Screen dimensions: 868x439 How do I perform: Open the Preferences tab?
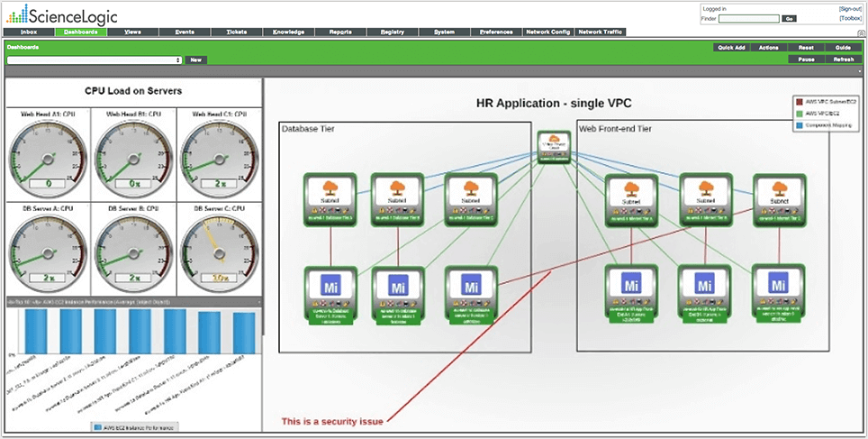tap(496, 32)
